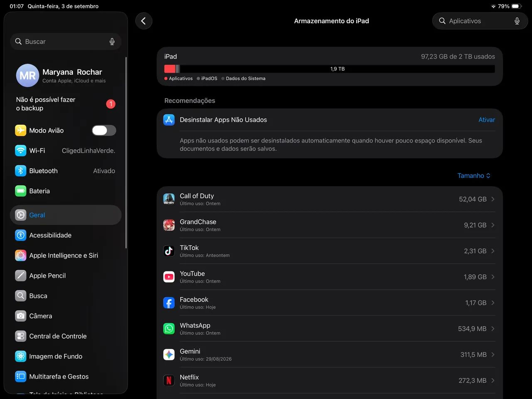Tap the TikTok app icon

pyautogui.click(x=169, y=251)
